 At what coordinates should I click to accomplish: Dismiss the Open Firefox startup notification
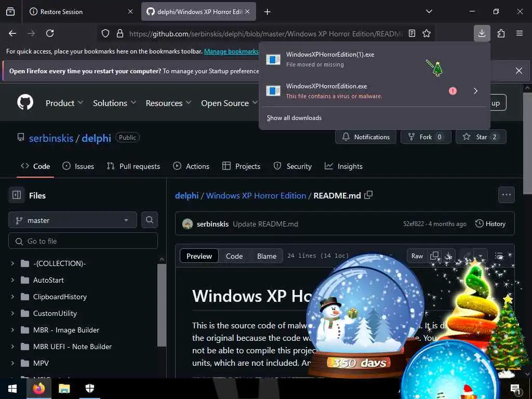[519, 71]
